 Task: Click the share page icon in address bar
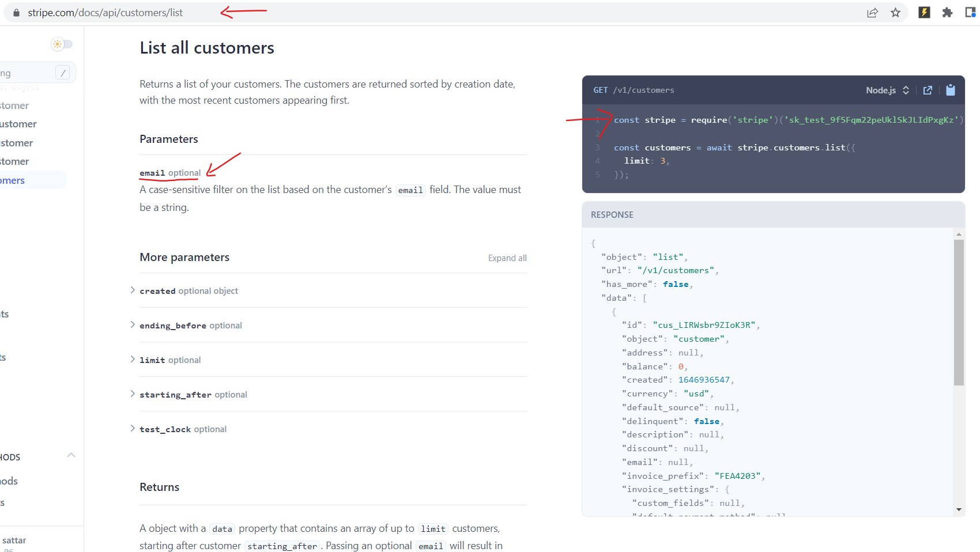(x=872, y=13)
